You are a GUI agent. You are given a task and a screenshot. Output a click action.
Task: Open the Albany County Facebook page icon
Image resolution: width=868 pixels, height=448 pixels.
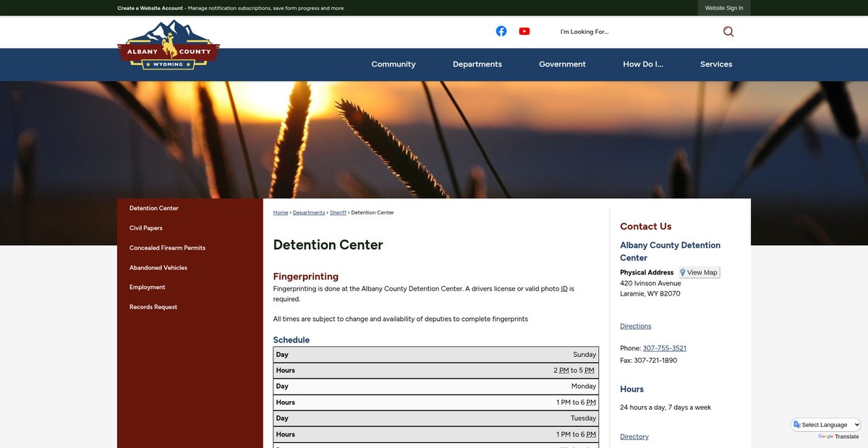501,31
